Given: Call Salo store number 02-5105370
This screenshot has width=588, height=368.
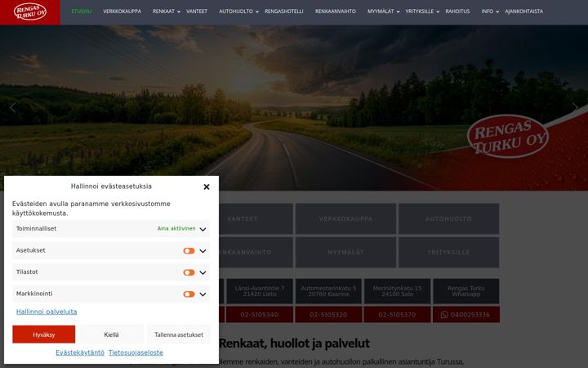Looking at the screenshot, I should (x=397, y=315).
